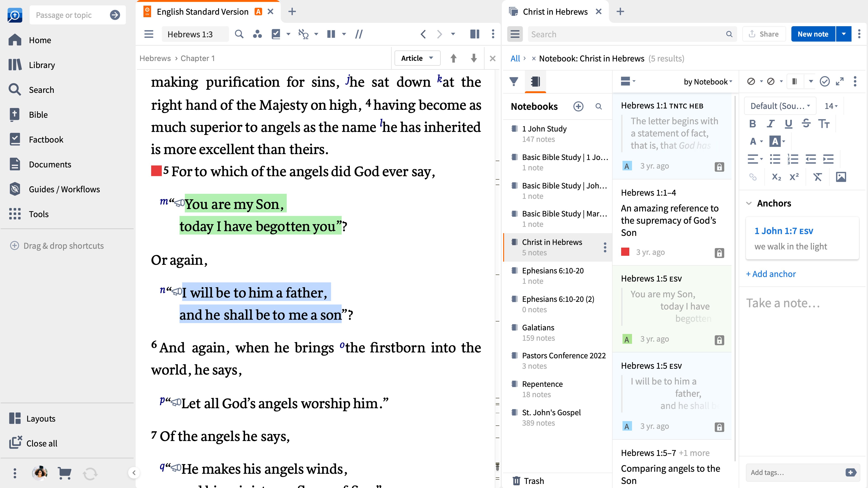Screen dimensions: 868x488
Task: Add a new notebook with plus icon
Action: (x=578, y=106)
